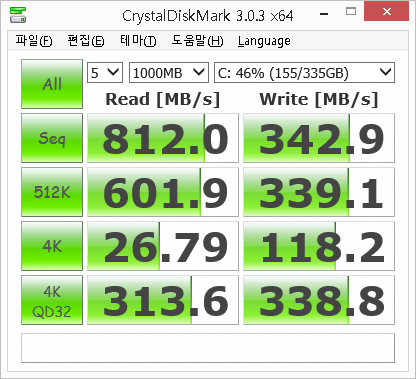Open the 테마(T) menu
Screen dimensions: 416x379
tap(138, 41)
